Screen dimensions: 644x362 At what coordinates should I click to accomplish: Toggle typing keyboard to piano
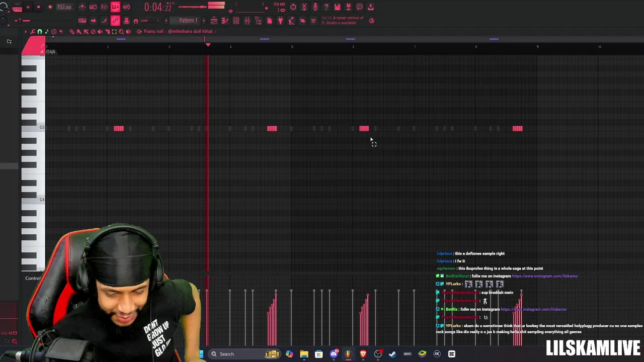(x=82, y=21)
